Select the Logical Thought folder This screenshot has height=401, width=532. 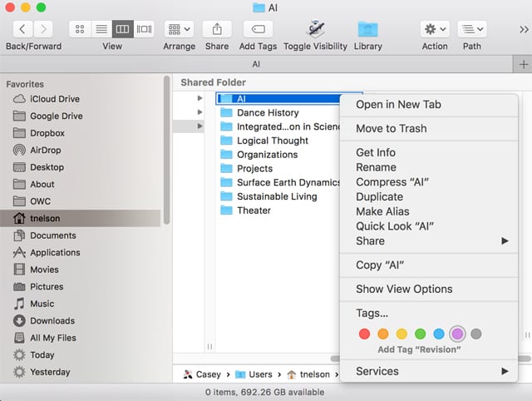[x=272, y=141]
